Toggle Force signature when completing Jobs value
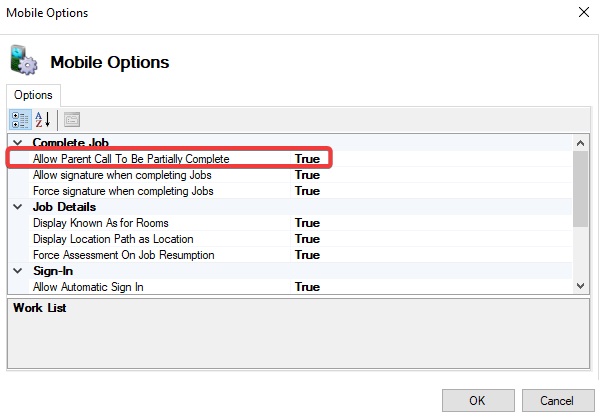Screen dimensions: 599x418 (431, 191)
